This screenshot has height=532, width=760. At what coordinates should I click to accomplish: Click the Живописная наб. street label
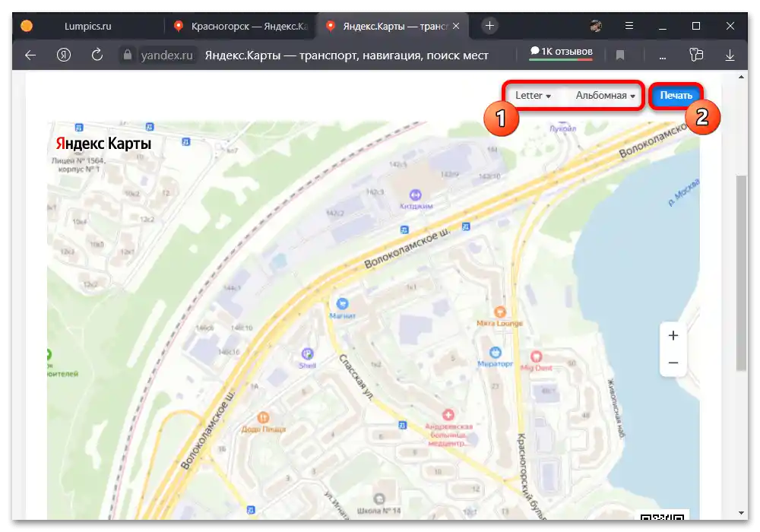point(616,408)
